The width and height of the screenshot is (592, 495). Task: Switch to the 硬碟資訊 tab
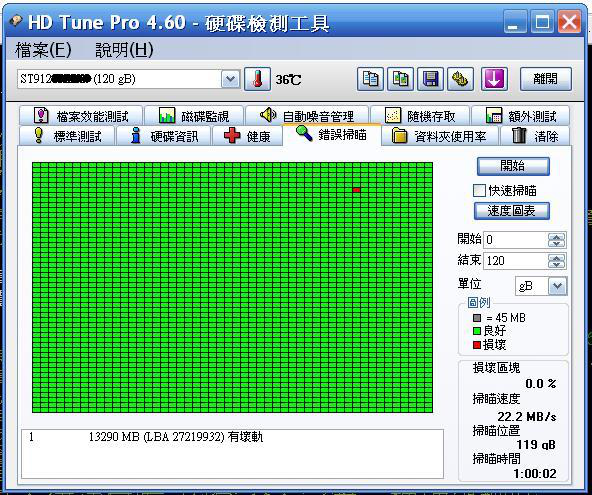163,136
